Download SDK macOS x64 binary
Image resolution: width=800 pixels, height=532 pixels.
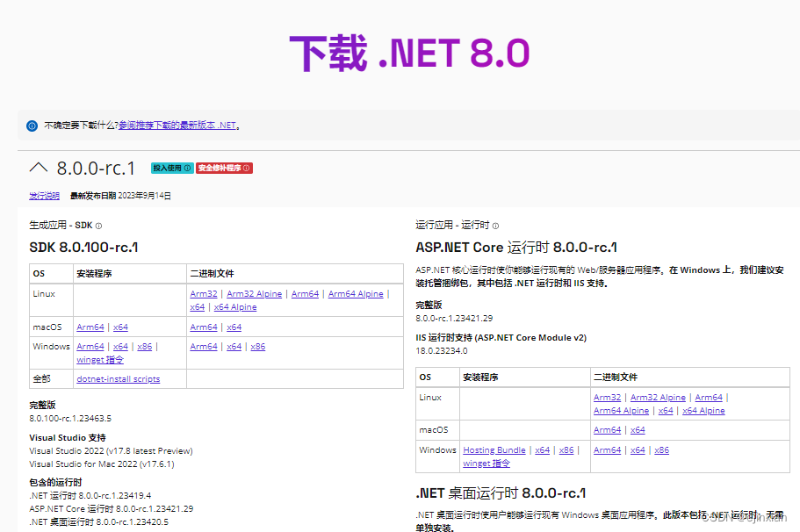click(234, 327)
